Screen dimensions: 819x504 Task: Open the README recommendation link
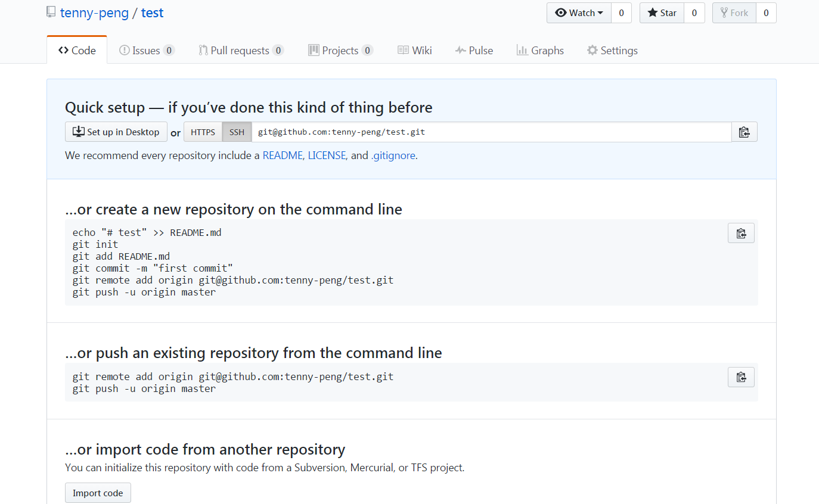pos(283,155)
